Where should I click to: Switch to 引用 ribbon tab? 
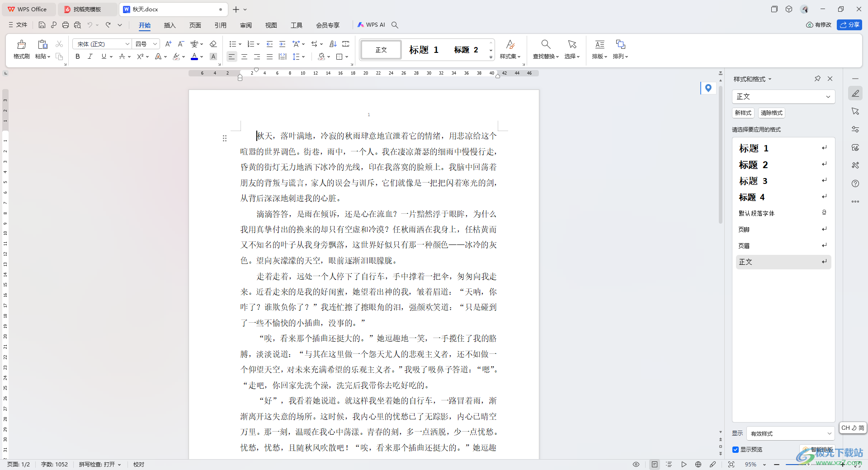220,25
